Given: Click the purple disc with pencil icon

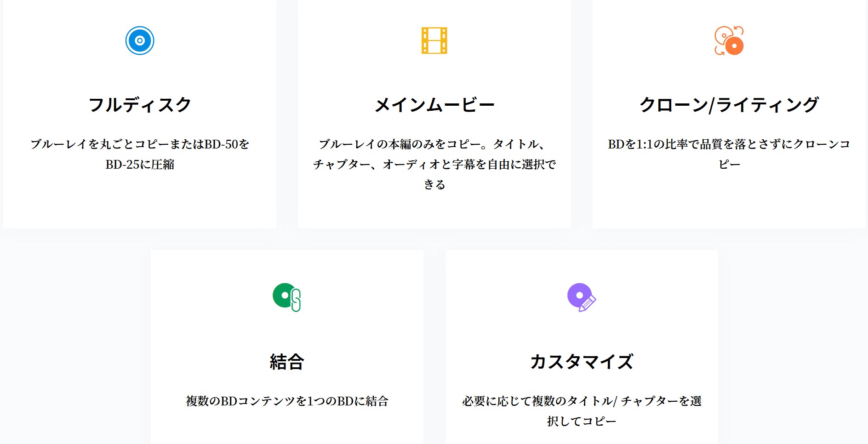Looking at the screenshot, I should click(x=582, y=297).
